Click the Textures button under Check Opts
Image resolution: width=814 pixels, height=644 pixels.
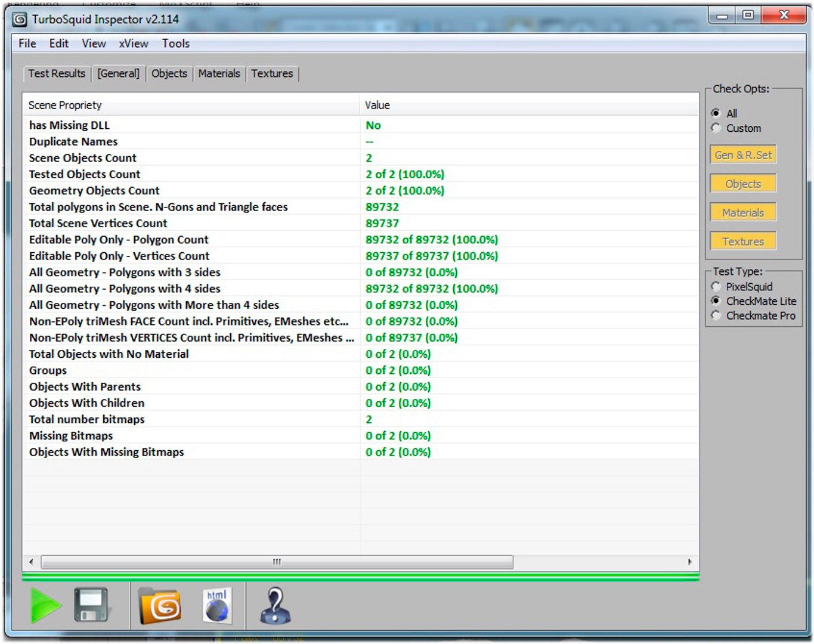(743, 241)
